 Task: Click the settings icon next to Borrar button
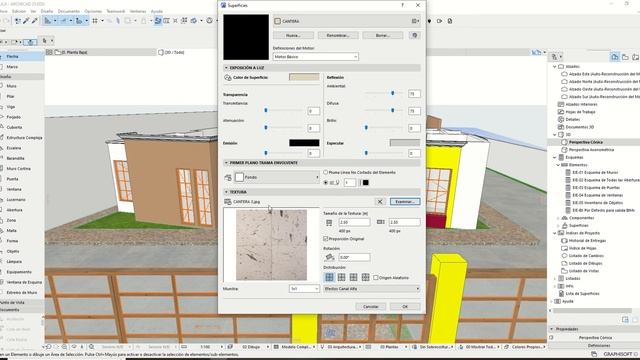pos(415,36)
